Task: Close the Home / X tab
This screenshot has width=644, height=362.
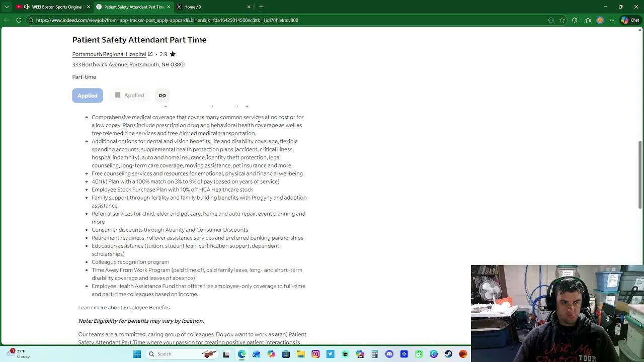Action: (x=249, y=7)
